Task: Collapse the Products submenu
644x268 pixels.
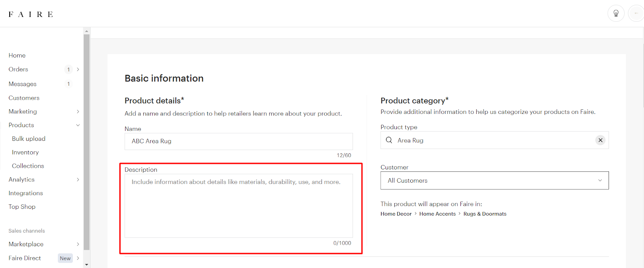Action: [x=78, y=125]
